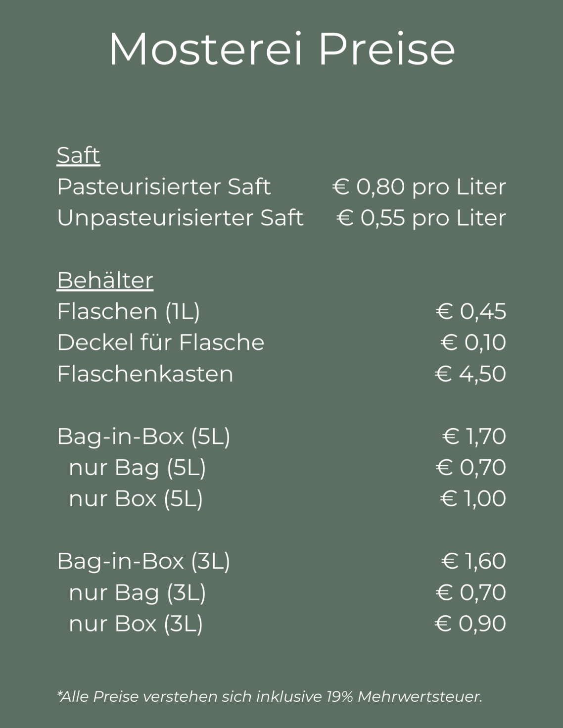The width and height of the screenshot is (563, 728).
Task: Click the € 1,70 price
Action: click(x=474, y=436)
